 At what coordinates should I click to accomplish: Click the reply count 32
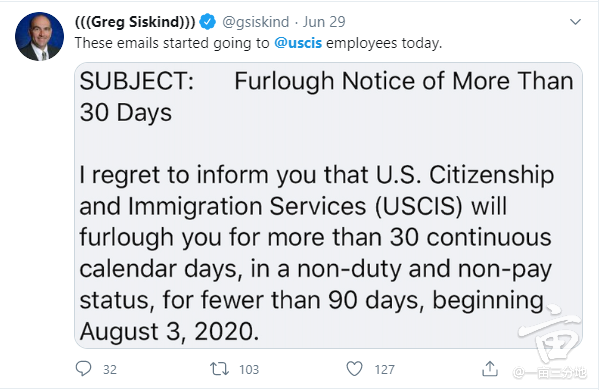(110, 370)
